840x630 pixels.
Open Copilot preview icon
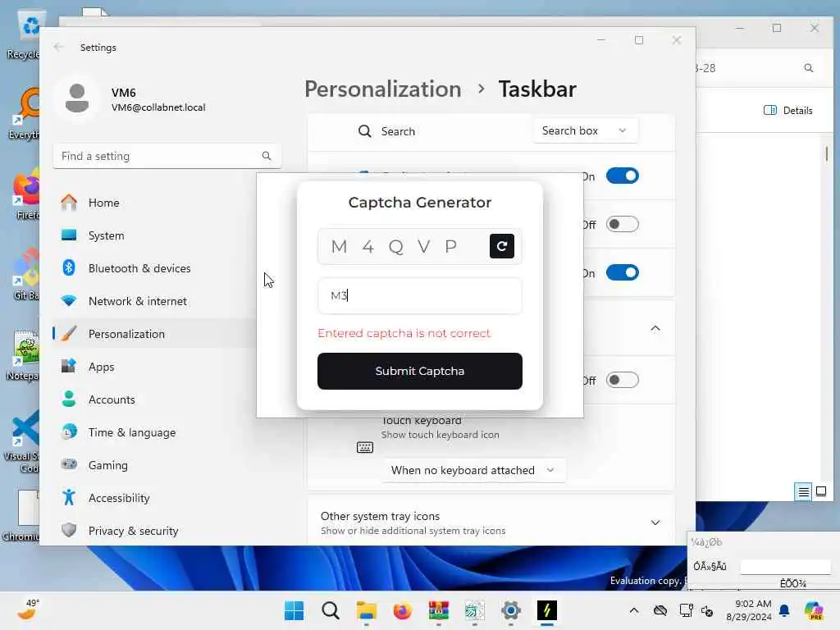point(814,610)
